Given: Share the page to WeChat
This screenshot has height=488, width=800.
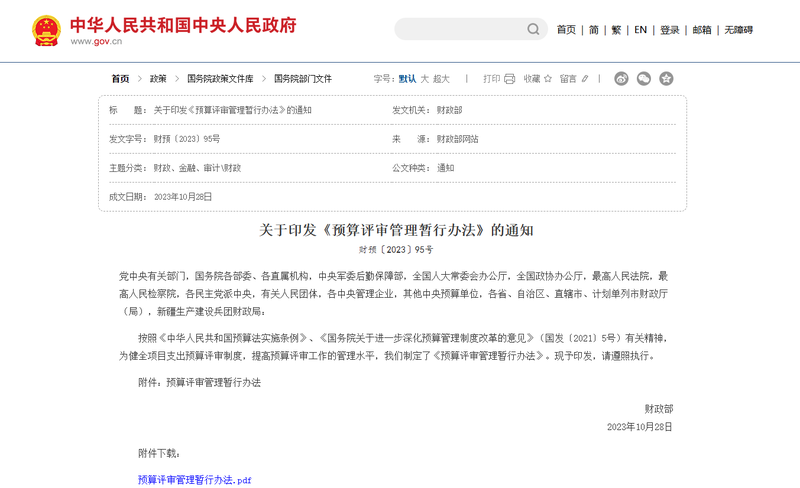Looking at the screenshot, I should [x=644, y=79].
